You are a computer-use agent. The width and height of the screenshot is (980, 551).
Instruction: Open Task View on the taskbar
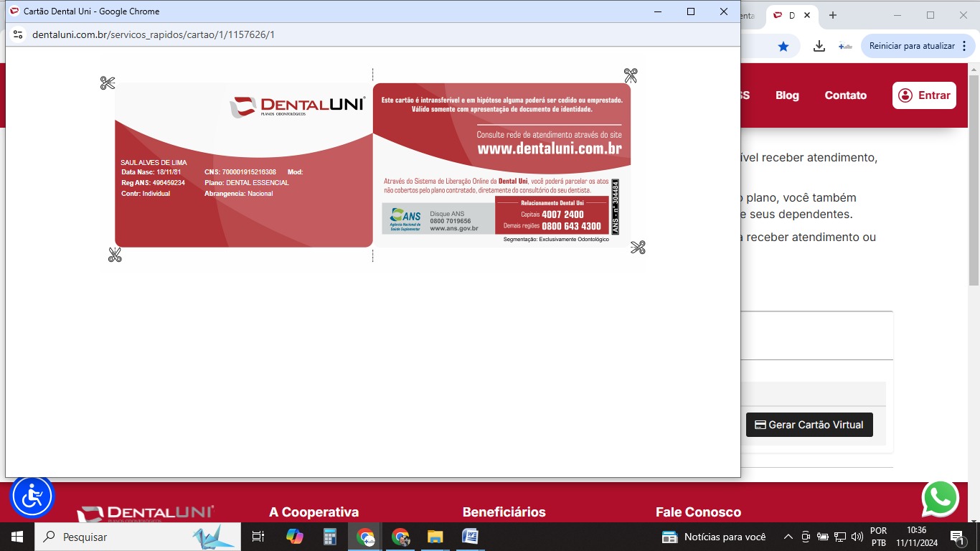[258, 537]
